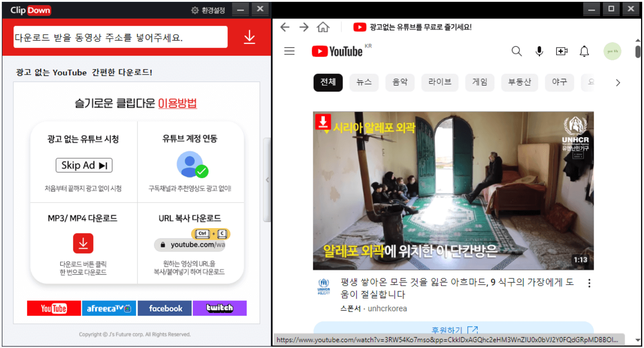Open the 이용방법 link
This screenshot has width=644, height=348.
tap(178, 104)
